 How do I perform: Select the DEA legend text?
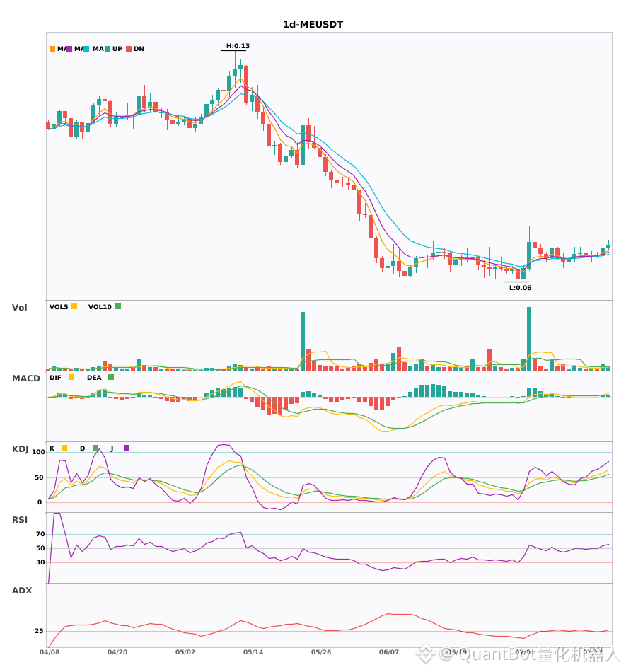(x=94, y=378)
